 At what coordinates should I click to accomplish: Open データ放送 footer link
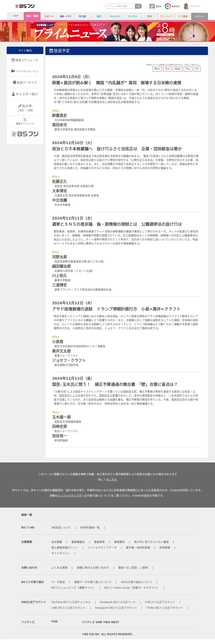coord(58,582)
